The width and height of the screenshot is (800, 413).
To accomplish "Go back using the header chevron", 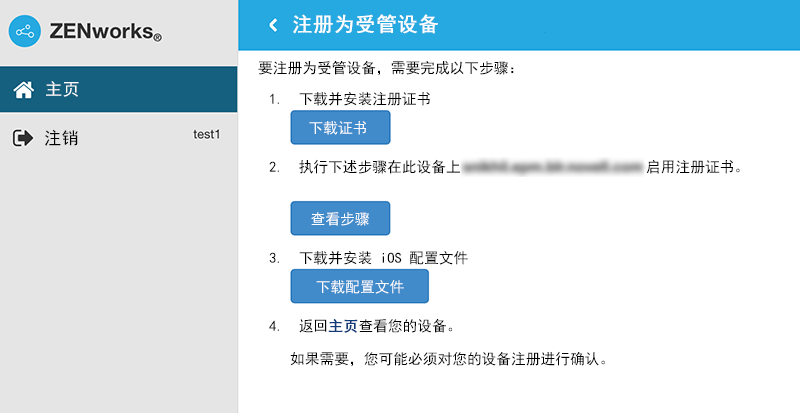I will pos(272,25).
